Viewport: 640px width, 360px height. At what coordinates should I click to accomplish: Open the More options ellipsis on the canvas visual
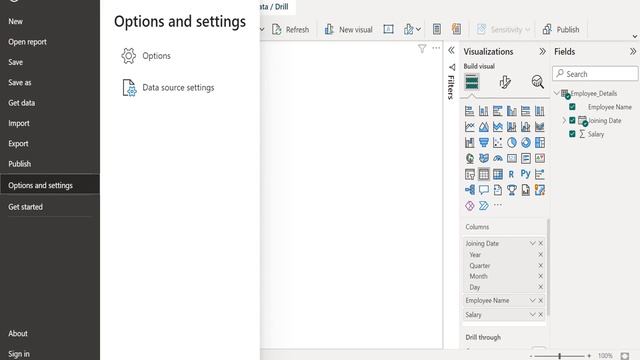click(x=436, y=48)
